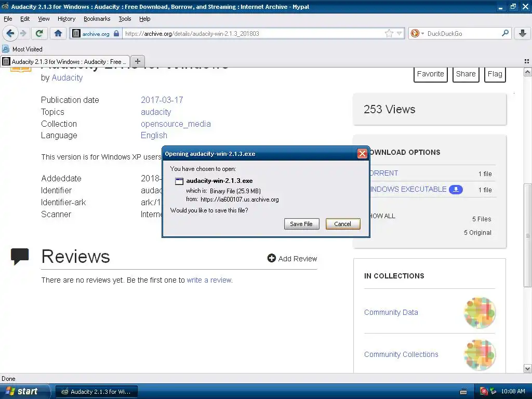Open the audacity topic link
Screen dimensions: 532x399
(156, 112)
